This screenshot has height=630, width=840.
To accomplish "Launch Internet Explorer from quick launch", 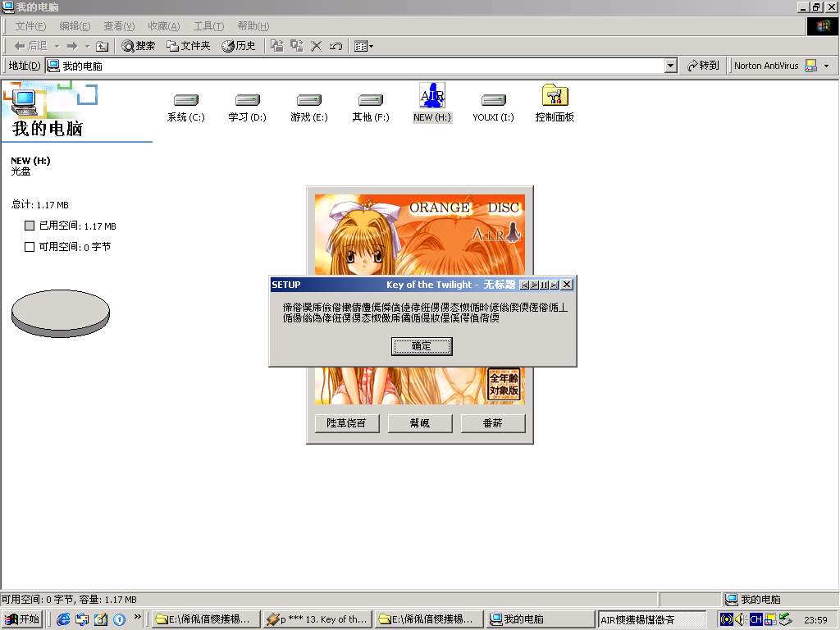I will click(x=63, y=619).
